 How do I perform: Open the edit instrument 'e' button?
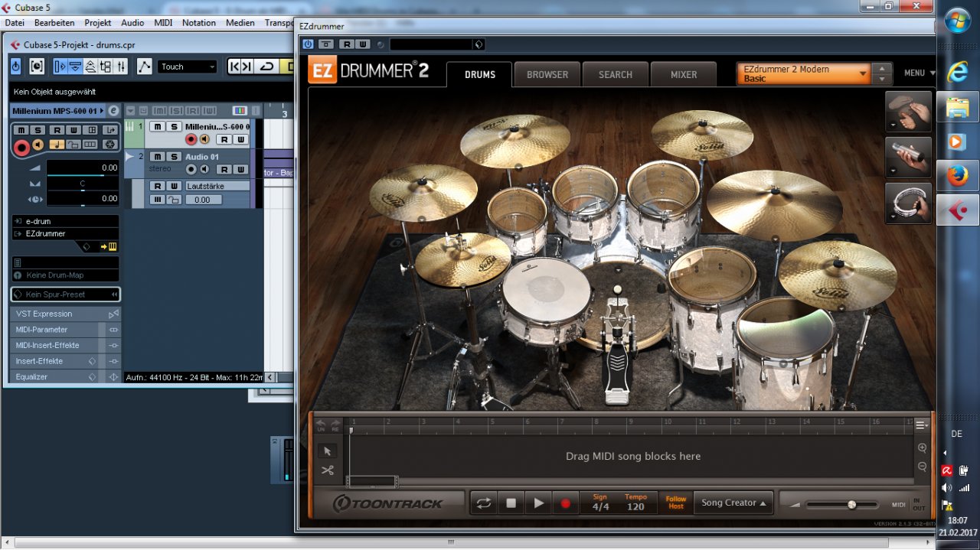113,111
